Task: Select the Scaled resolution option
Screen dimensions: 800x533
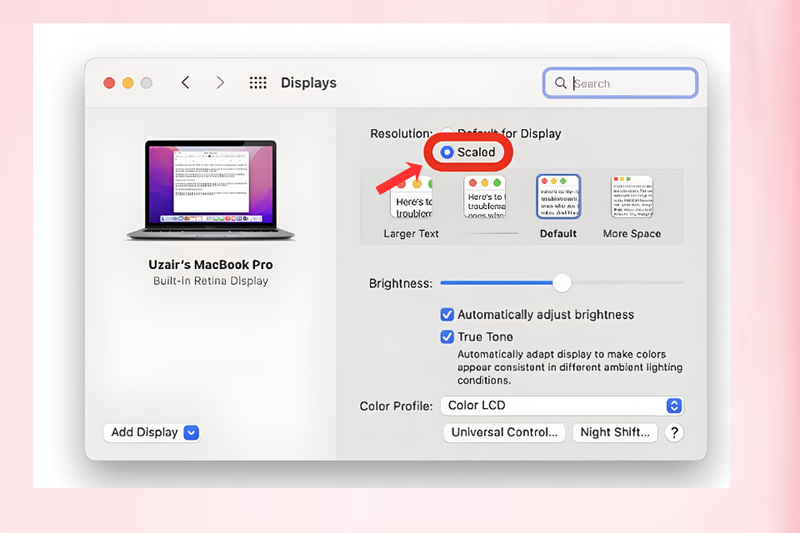Action: click(447, 152)
